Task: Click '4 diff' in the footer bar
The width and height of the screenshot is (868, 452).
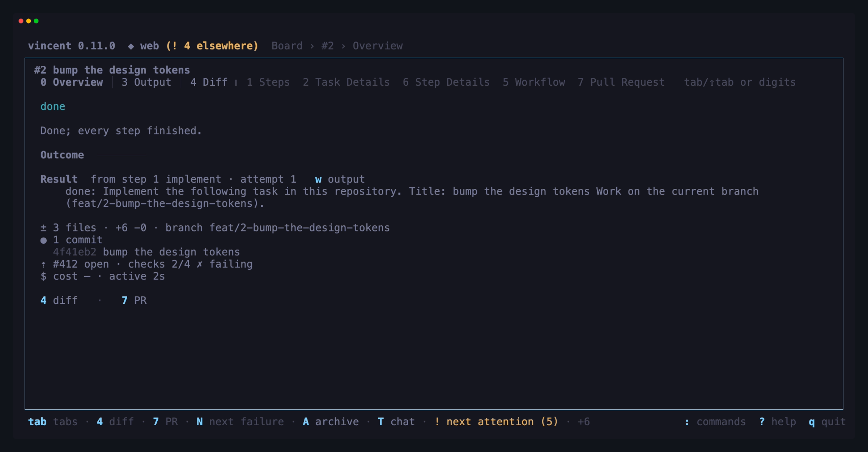Action: tap(115, 422)
